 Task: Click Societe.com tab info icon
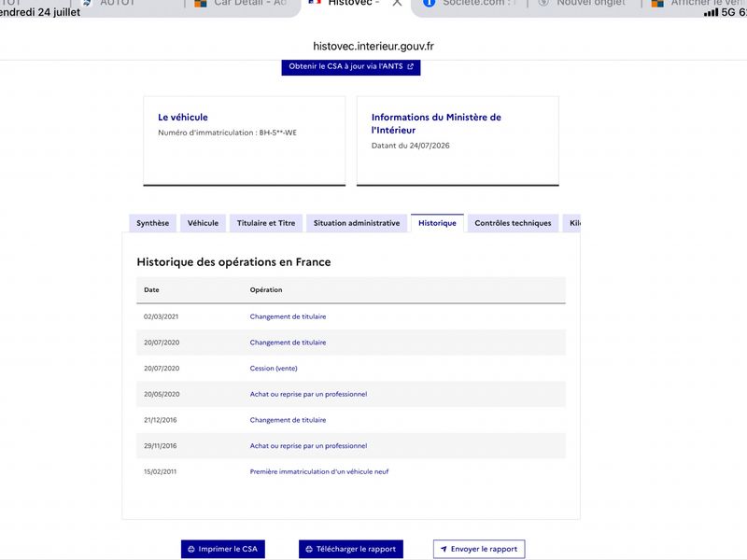pos(429,3)
